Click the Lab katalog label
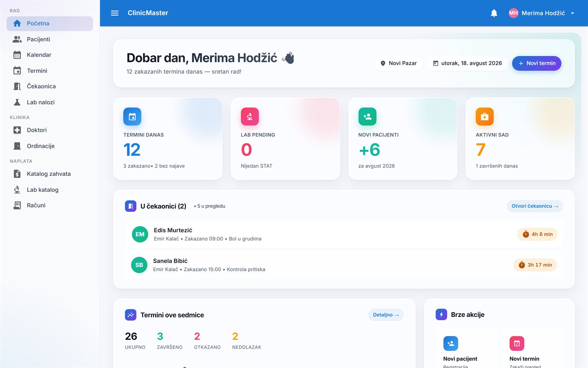Screen dimensions: 588x368 pos(43,190)
